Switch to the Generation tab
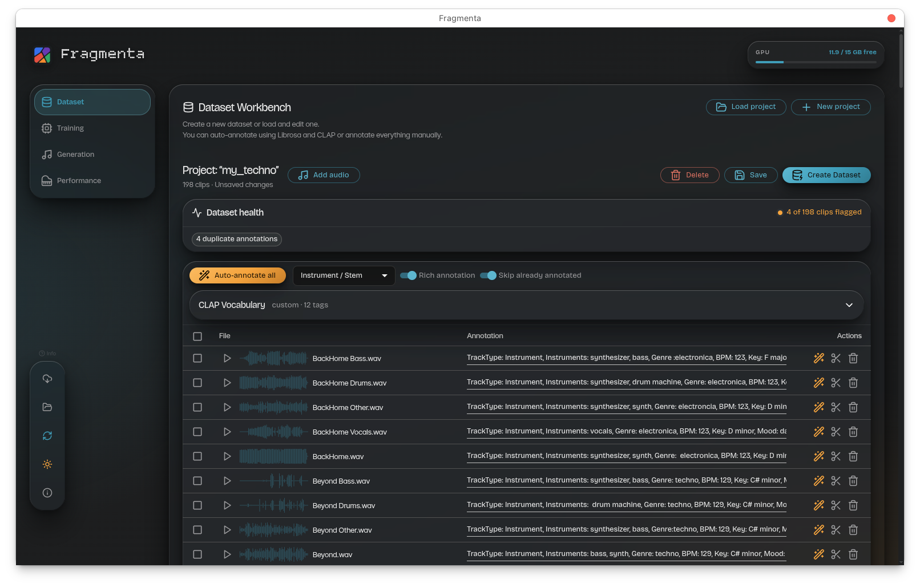The image size is (920, 588). (92, 155)
